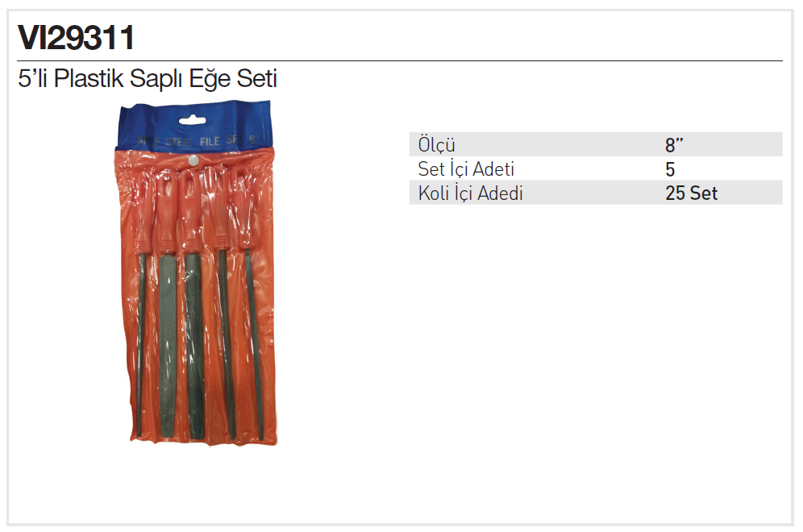The width and height of the screenshot is (803, 532).
Task: Click the hang hole on blue package header
Action: click(193, 121)
